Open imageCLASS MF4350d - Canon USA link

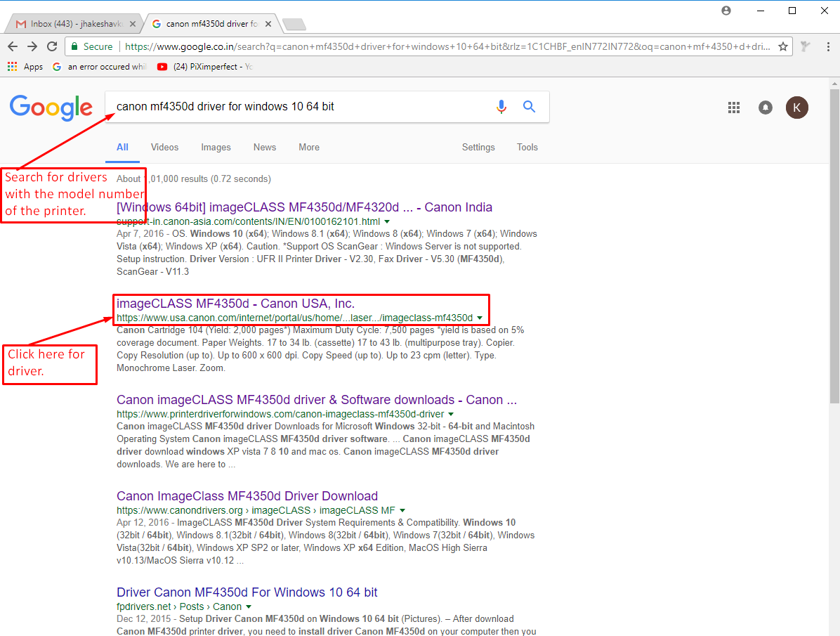(236, 304)
